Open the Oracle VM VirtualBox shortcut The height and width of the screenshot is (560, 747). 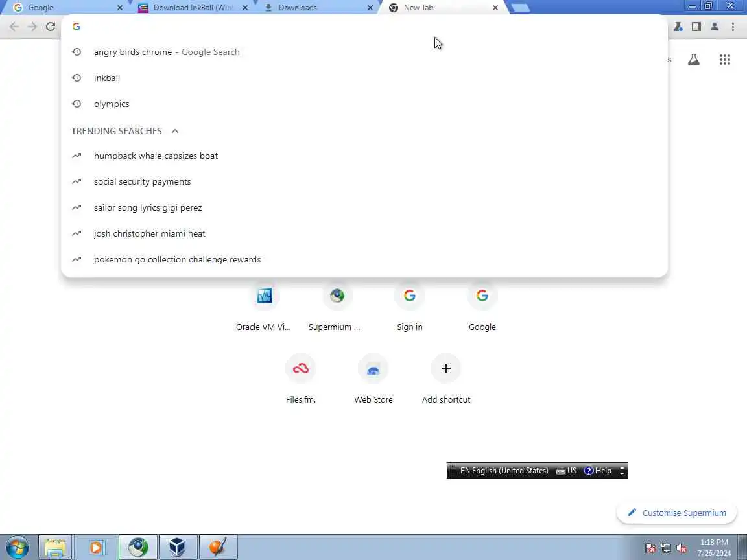(x=264, y=307)
